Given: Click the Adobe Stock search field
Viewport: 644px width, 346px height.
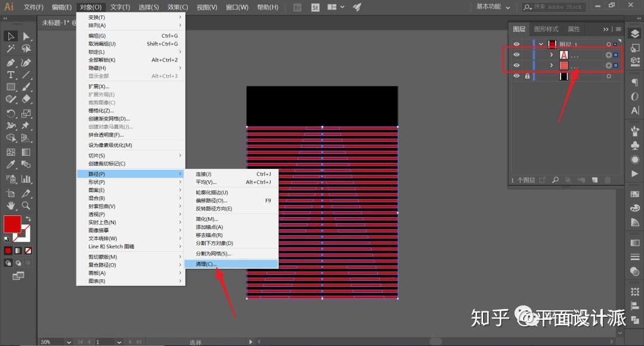Looking at the screenshot, I should click(x=553, y=7).
